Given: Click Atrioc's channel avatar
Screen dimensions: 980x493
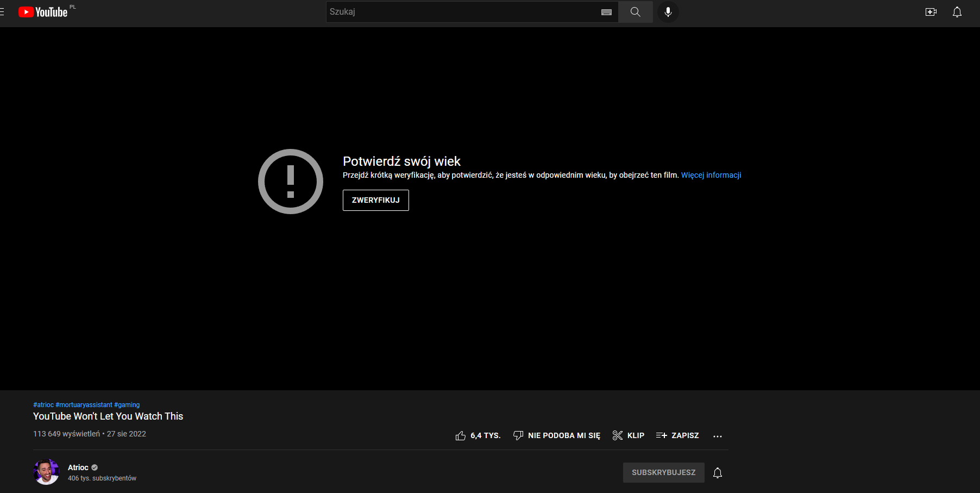Looking at the screenshot, I should pyautogui.click(x=46, y=472).
